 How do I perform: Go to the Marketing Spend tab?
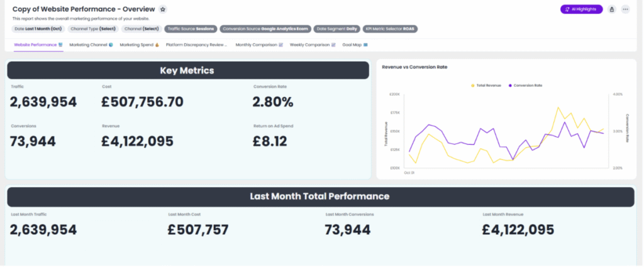140,45
